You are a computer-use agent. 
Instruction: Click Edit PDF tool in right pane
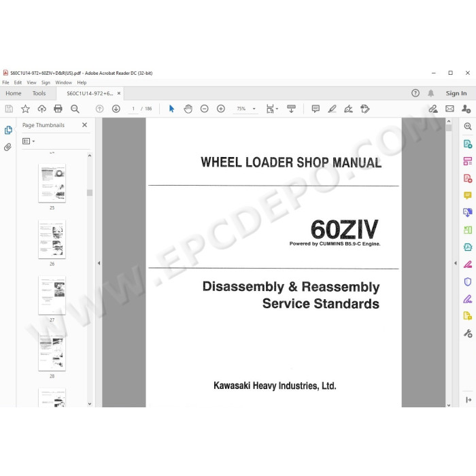pyautogui.click(x=468, y=161)
